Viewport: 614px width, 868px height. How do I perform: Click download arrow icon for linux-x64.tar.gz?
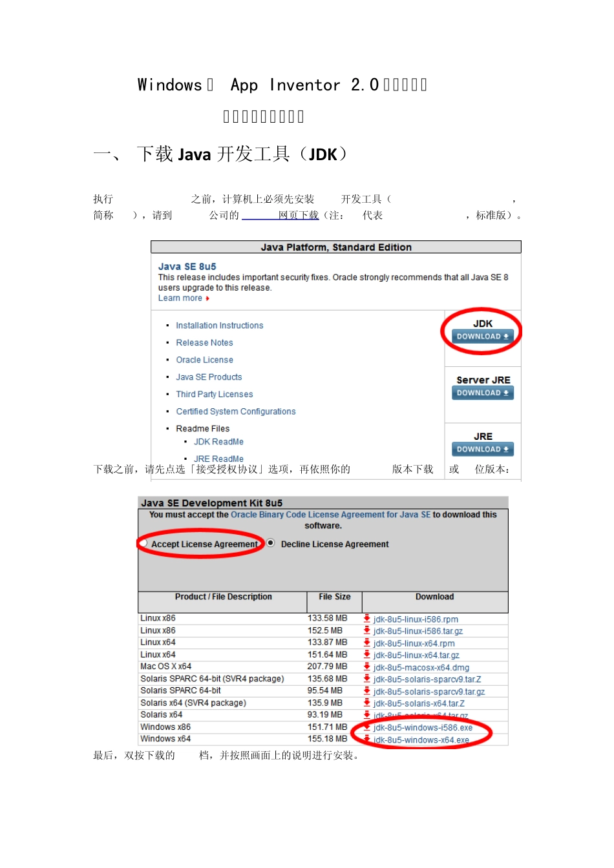point(367,654)
